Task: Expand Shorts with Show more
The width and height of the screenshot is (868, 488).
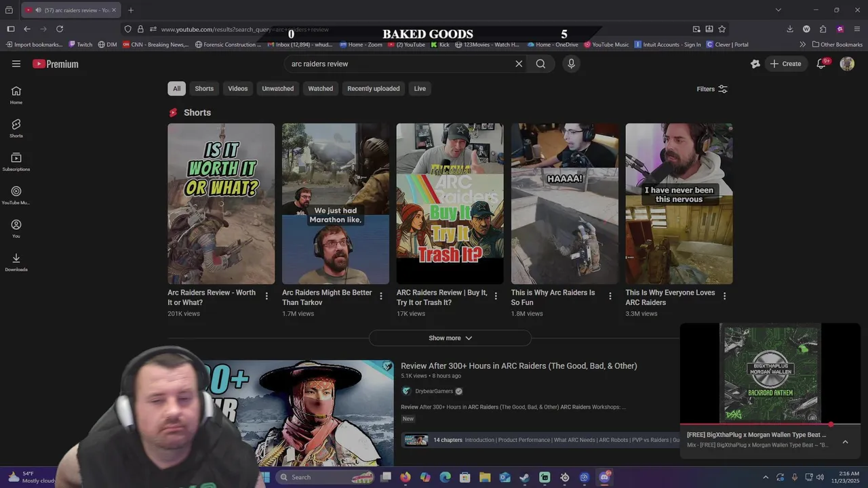Action: [450, 338]
